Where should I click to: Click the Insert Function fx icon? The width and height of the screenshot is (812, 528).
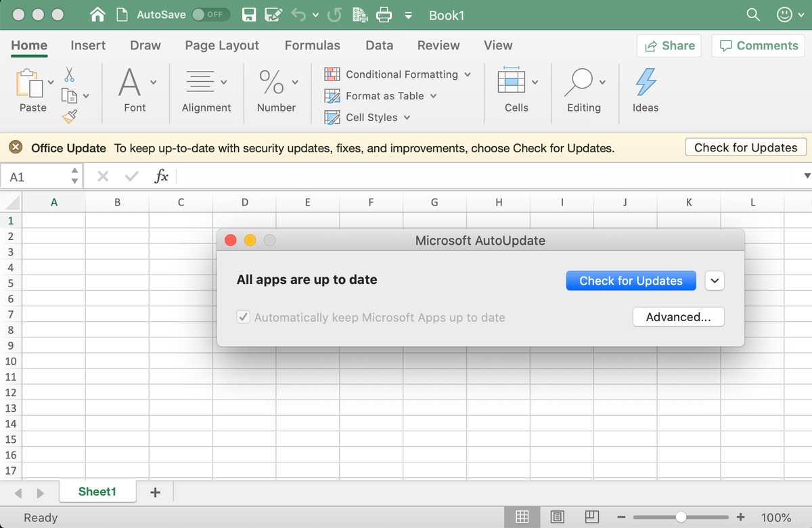click(x=161, y=176)
